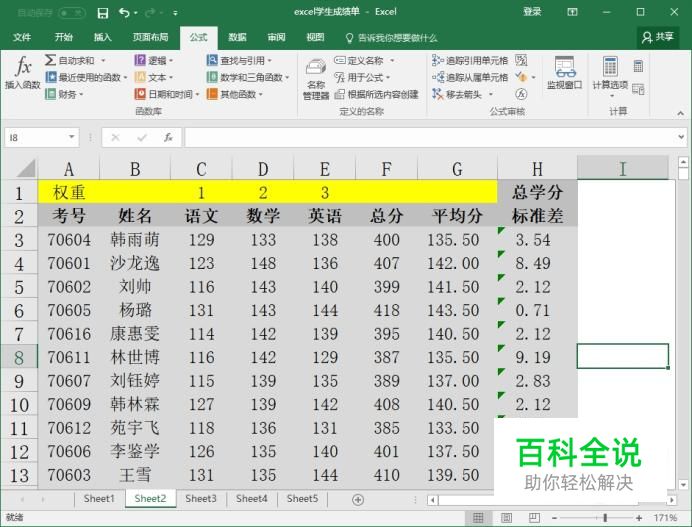This screenshot has width=692, height=527.
Task: Collapse the ribbon
Action: (x=680, y=113)
